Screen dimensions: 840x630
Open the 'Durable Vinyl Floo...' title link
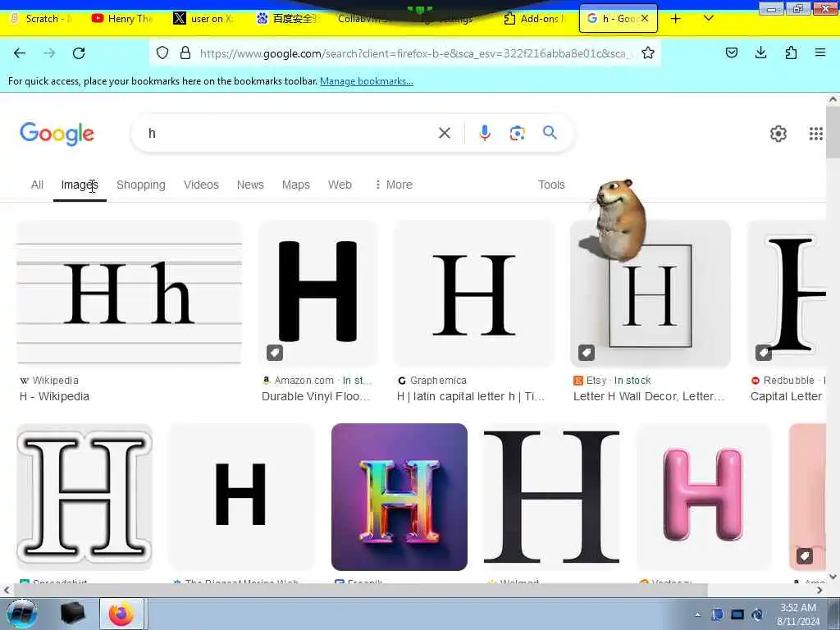pos(316,396)
